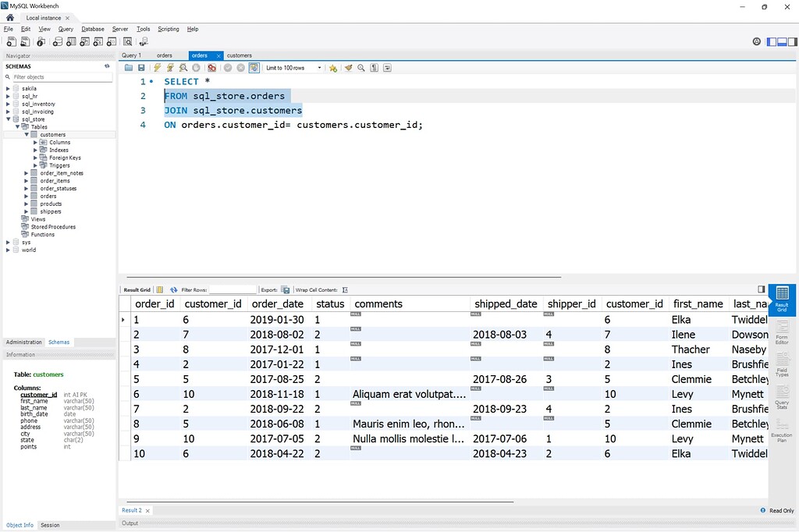
Task: Save the SQL script
Action: coord(142,68)
